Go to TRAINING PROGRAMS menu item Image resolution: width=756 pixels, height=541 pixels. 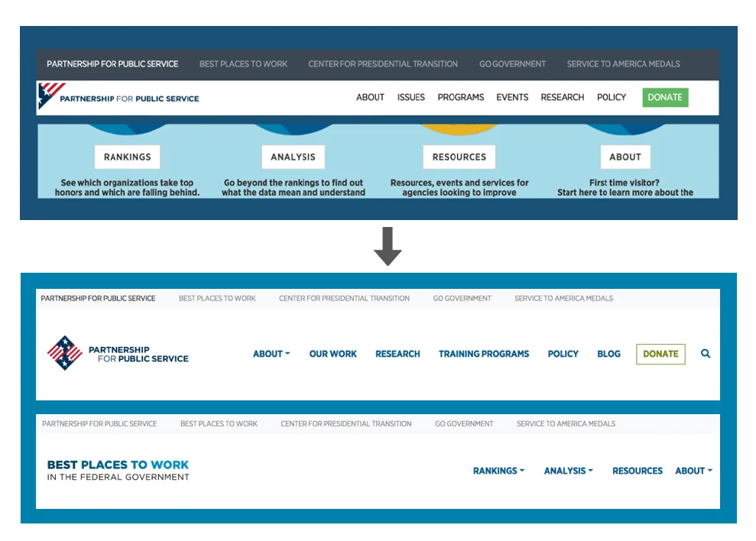pos(484,354)
